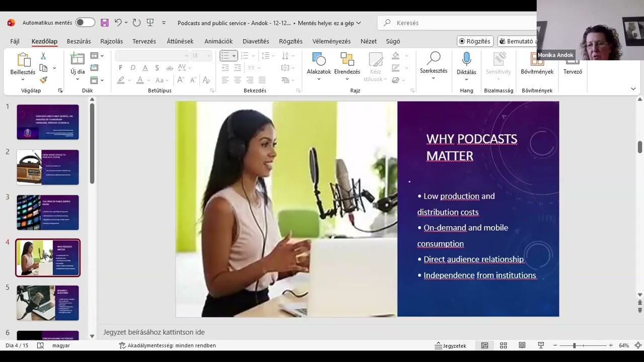Screen dimensions: 644x362
Task: Open the Diavetítés tab
Action: pyautogui.click(x=256, y=41)
